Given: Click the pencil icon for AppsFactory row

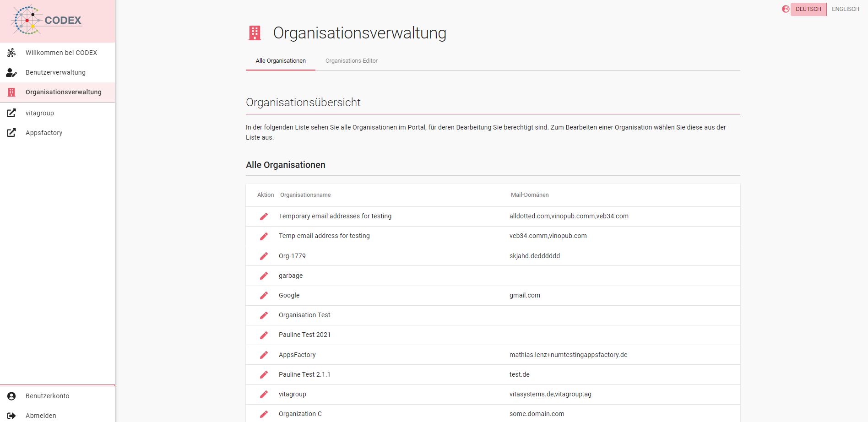Looking at the screenshot, I should coord(264,355).
